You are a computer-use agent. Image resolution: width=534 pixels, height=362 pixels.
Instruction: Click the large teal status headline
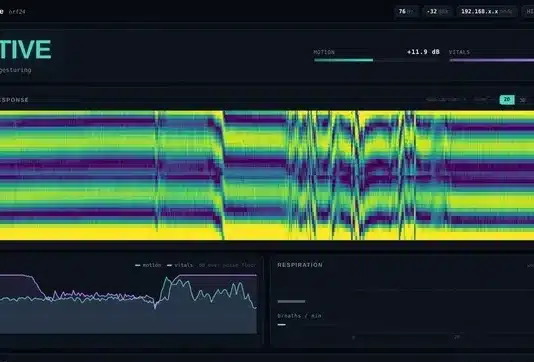coord(26,49)
